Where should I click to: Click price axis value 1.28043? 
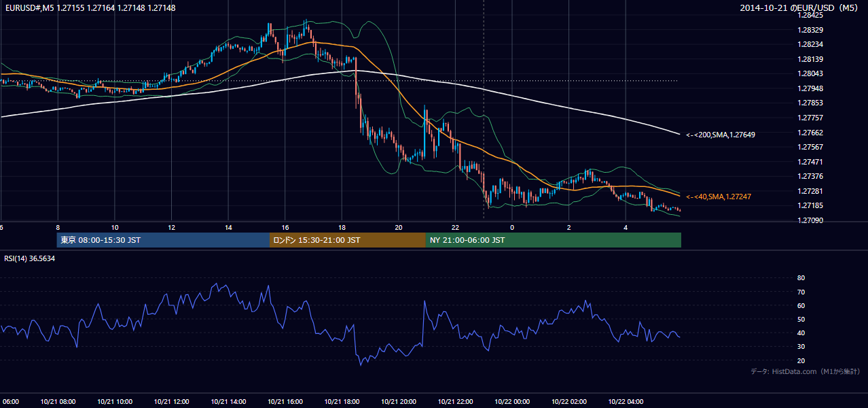tap(810, 73)
